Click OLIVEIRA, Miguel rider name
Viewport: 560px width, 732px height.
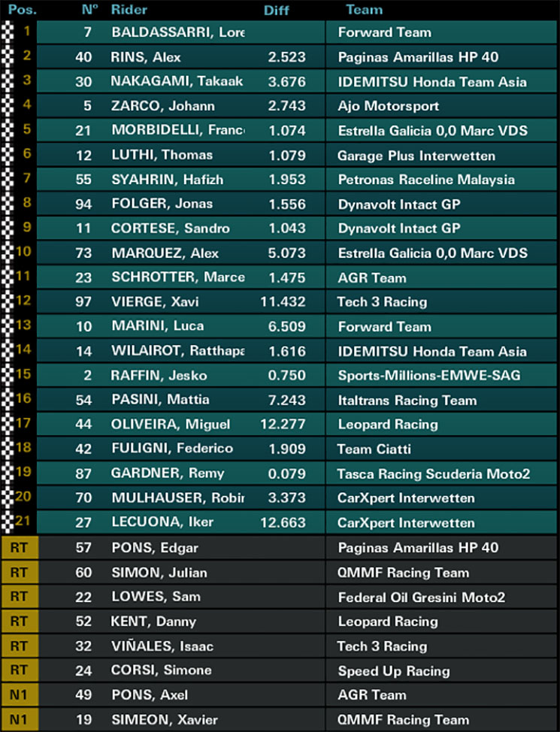[x=171, y=425]
